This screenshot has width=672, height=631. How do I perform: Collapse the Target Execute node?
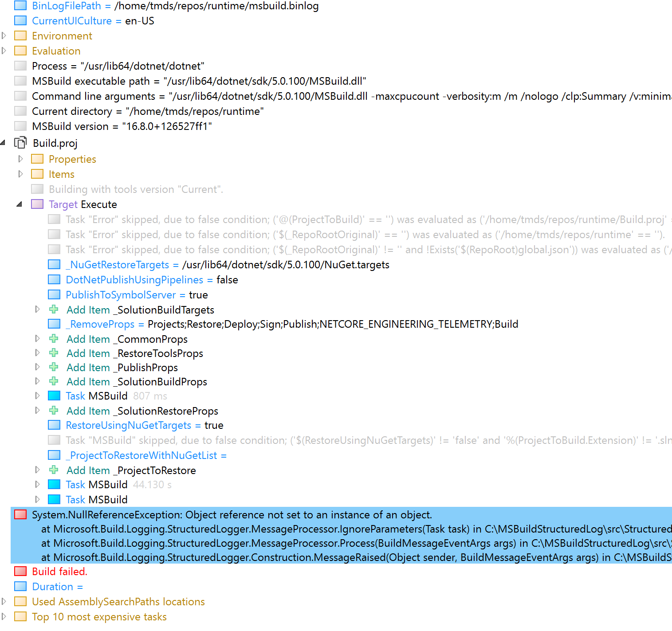pyautogui.click(x=20, y=204)
